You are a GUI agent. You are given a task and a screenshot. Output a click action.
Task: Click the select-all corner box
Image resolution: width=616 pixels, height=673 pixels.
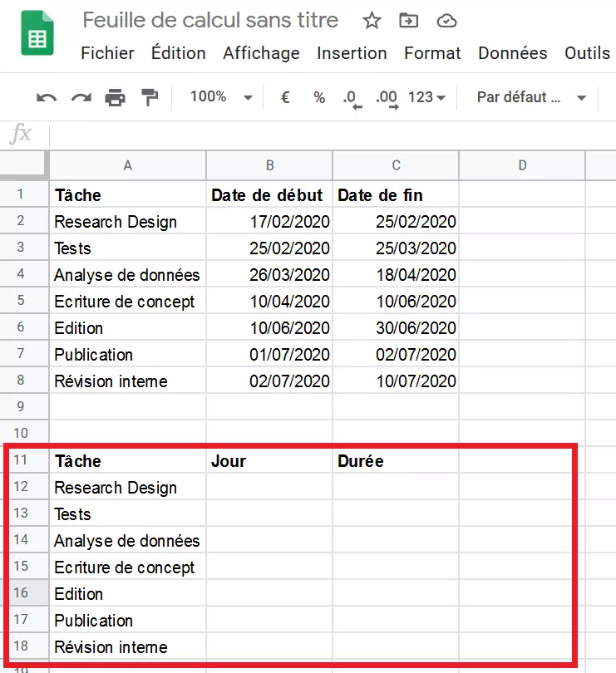click(x=24, y=165)
